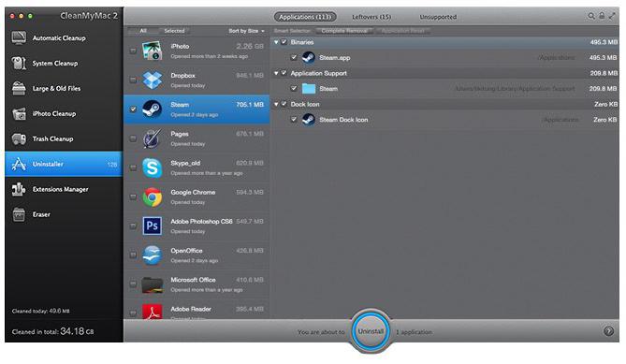The width and height of the screenshot is (626, 364).
Task: Open Extensions Manager icon
Action: 19,189
